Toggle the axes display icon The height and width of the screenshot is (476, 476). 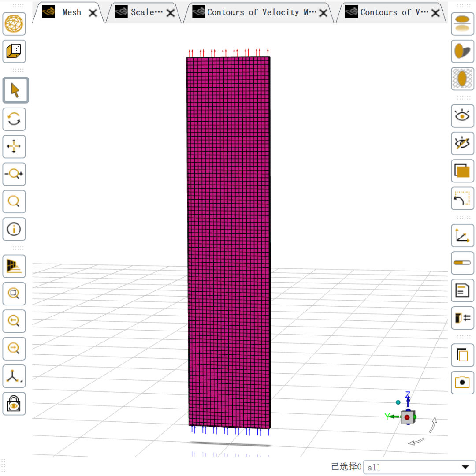coord(462,235)
